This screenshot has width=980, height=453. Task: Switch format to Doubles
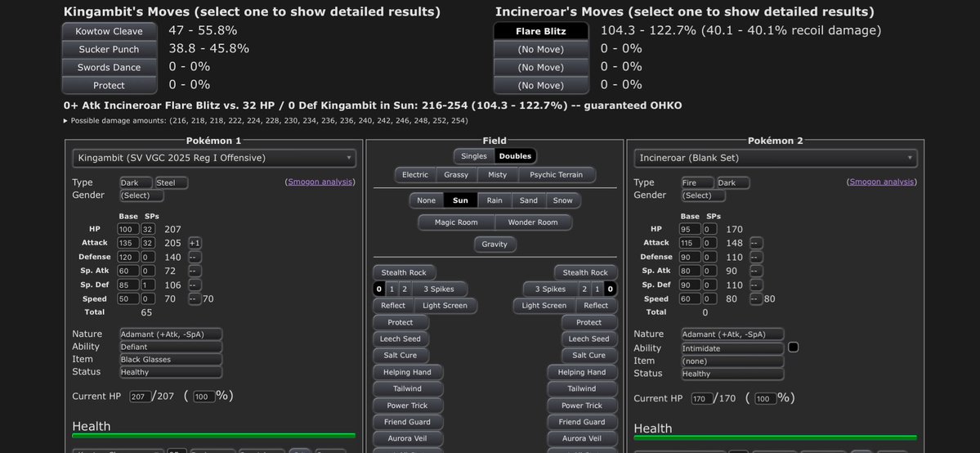click(515, 156)
